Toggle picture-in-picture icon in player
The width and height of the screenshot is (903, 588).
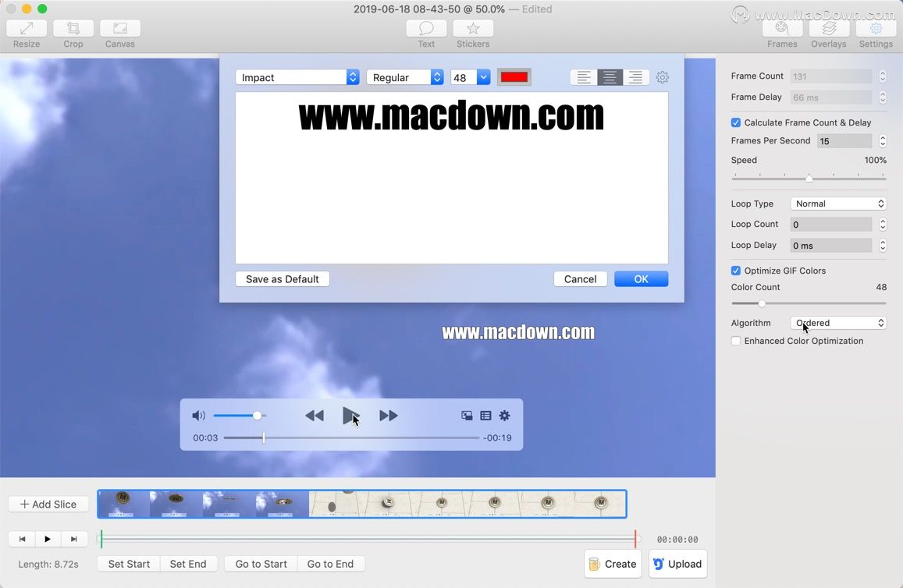pyautogui.click(x=467, y=416)
